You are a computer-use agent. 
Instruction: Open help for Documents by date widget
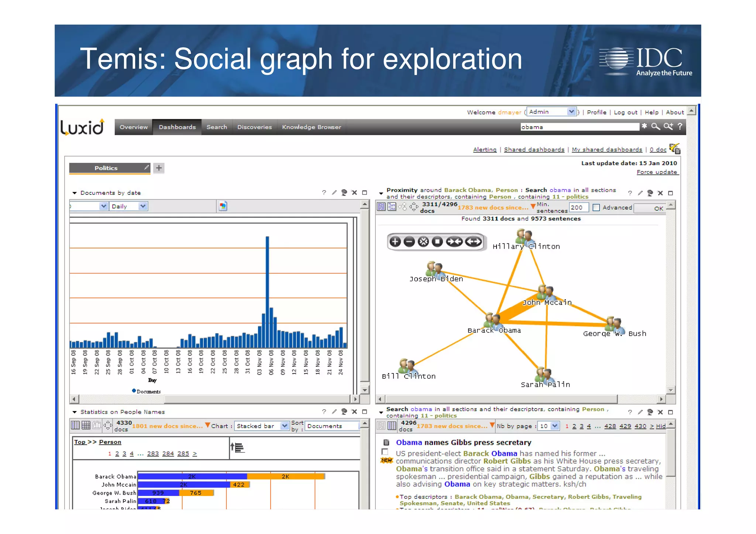(324, 193)
